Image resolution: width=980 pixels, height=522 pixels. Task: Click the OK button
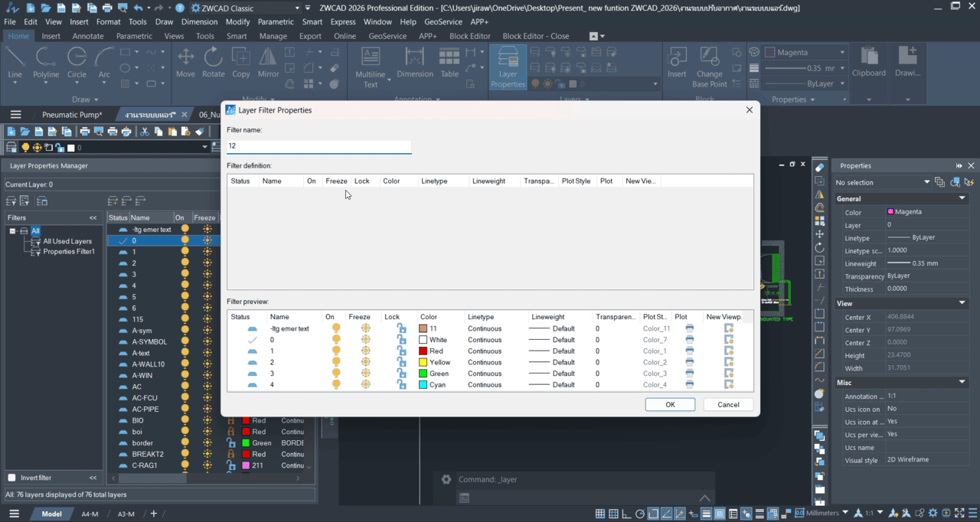[x=670, y=405]
